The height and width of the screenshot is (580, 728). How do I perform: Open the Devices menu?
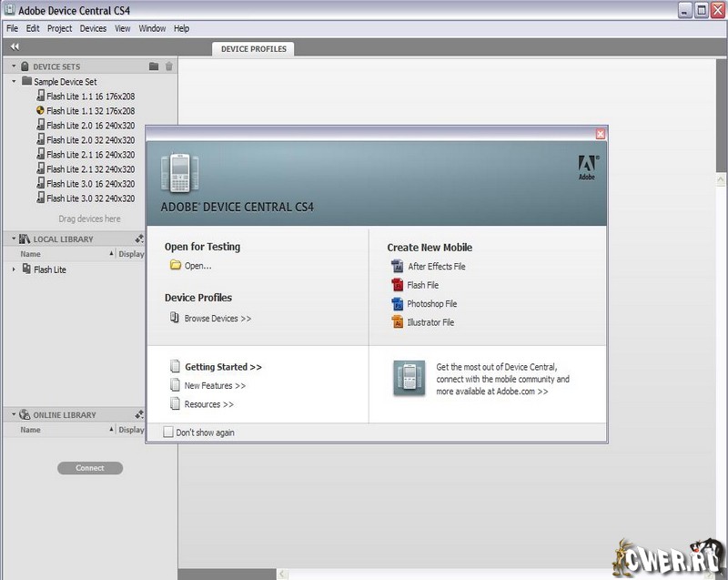(x=93, y=28)
